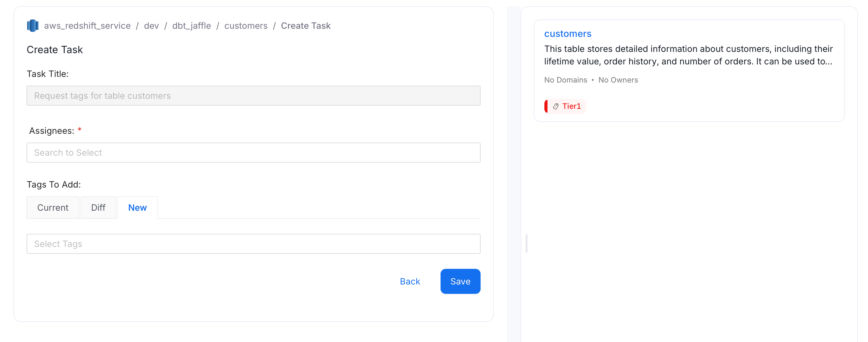Switch to the Diff tab

(98, 208)
